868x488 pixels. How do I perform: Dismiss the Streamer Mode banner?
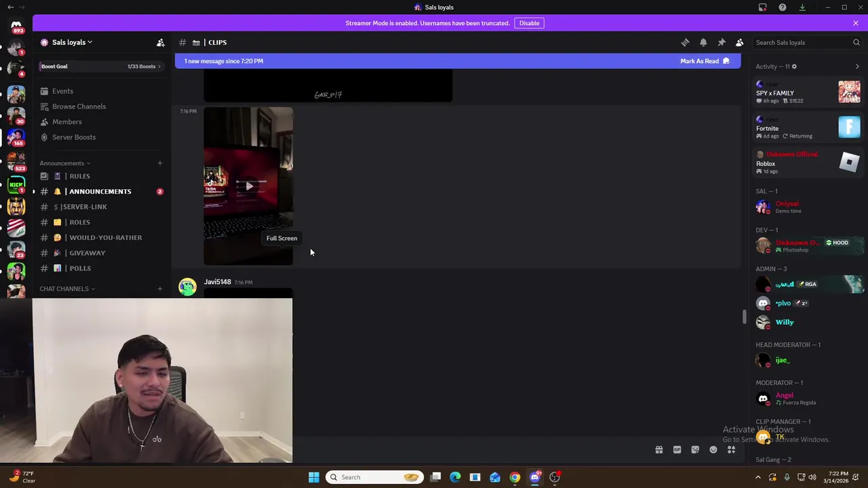pos(856,23)
